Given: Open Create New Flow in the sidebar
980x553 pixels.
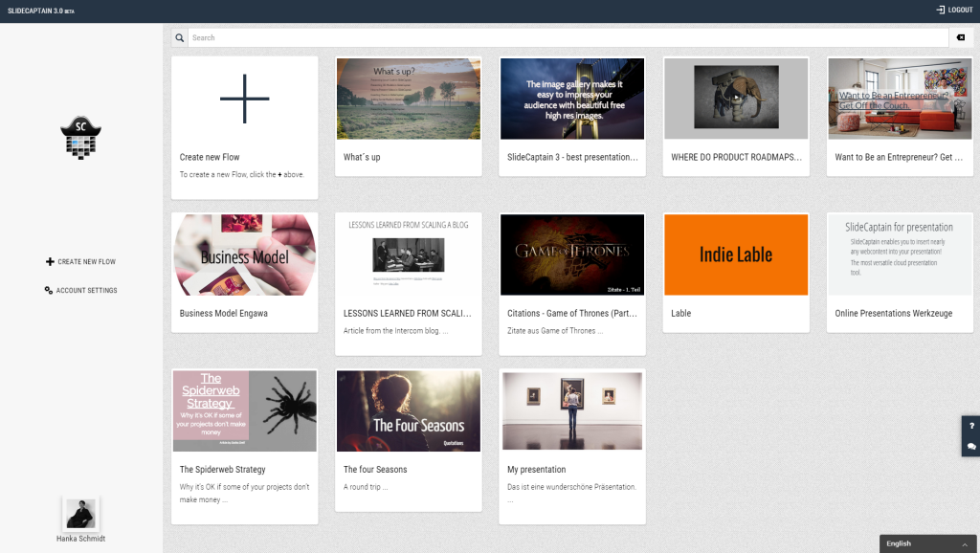Looking at the screenshot, I should coord(80,261).
